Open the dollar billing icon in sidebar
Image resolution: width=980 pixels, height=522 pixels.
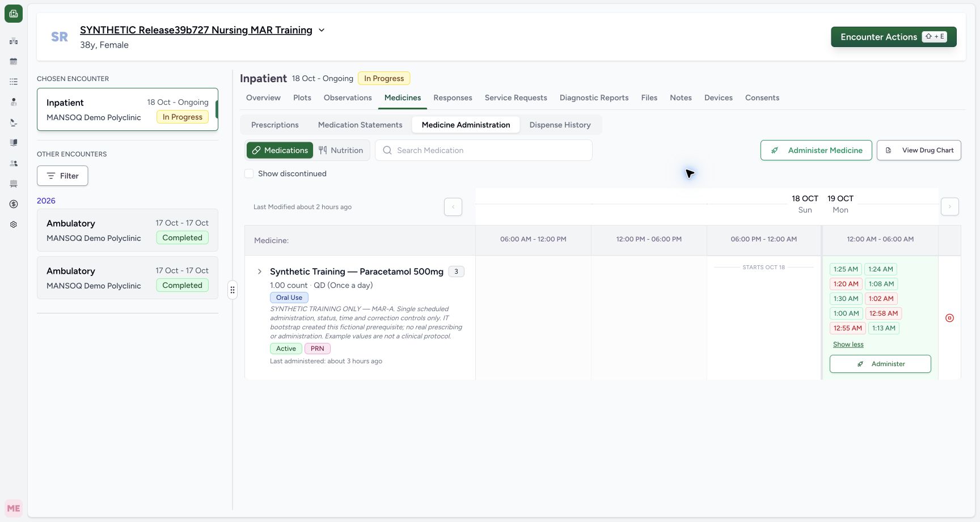coord(14,204)
